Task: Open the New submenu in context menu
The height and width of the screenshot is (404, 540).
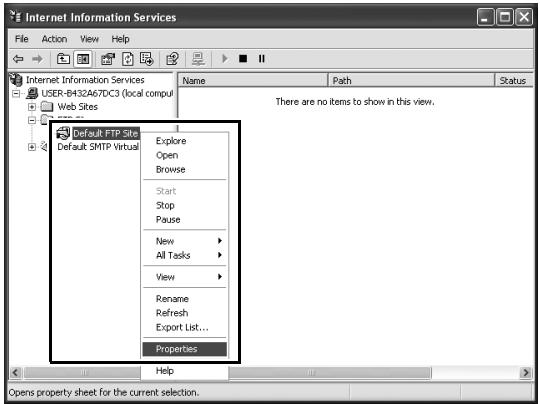Action: coord(185,241)
